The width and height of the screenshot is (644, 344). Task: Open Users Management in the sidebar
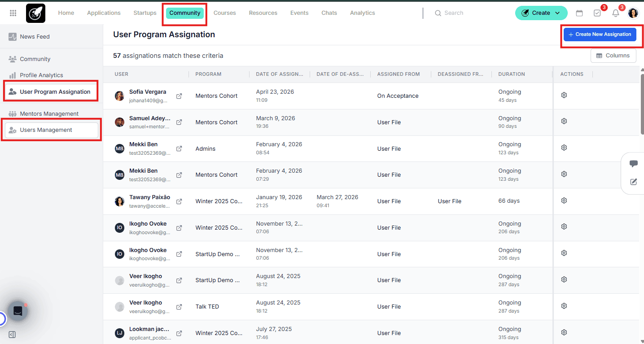[x=52, y=130]
